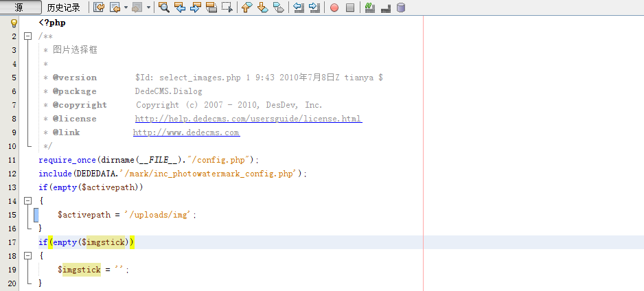Toggle Bookmark icon in toolbar
Image resolution: width=644 pixels, height=291 pixels.
[278, 8]
